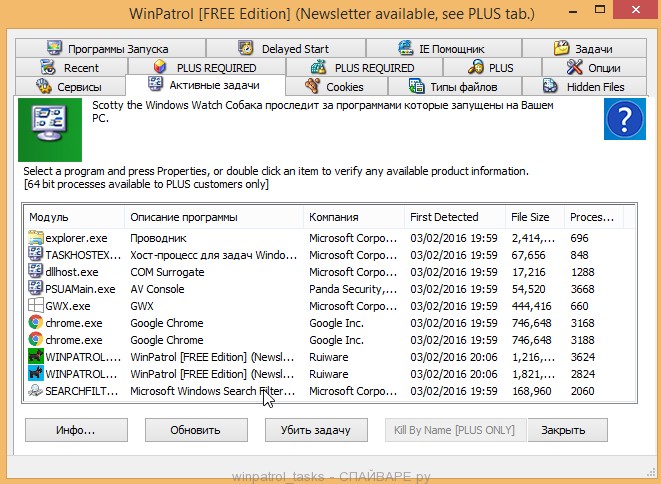Sort by Описание программы column header
Image resolution: width=661 pixels, height=484 pixels.
pyautogui.click(x=214, y=217)
